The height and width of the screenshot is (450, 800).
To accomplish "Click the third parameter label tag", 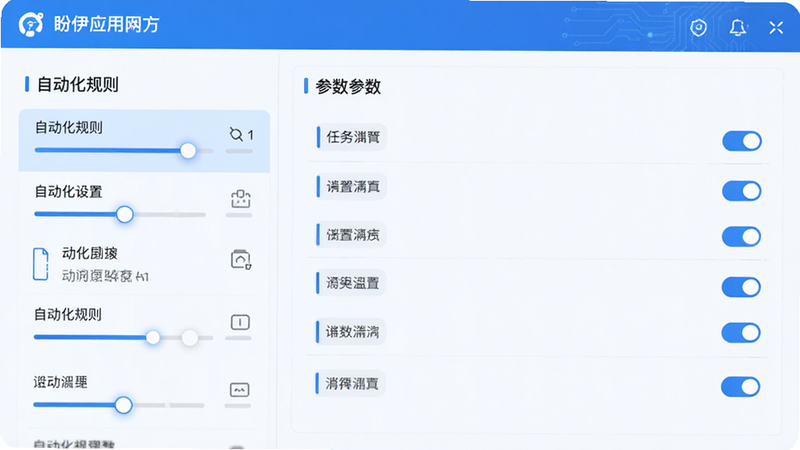I will tap(352, 235).
